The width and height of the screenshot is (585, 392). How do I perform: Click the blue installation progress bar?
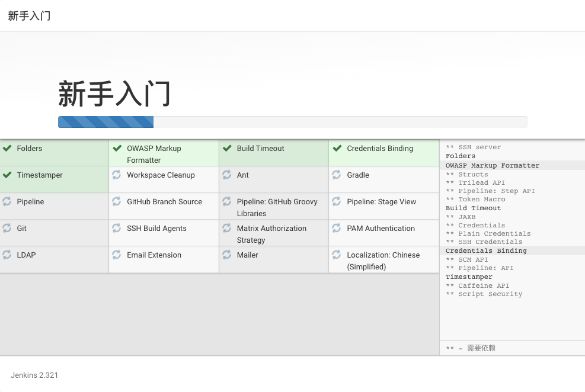click(106, 122)
